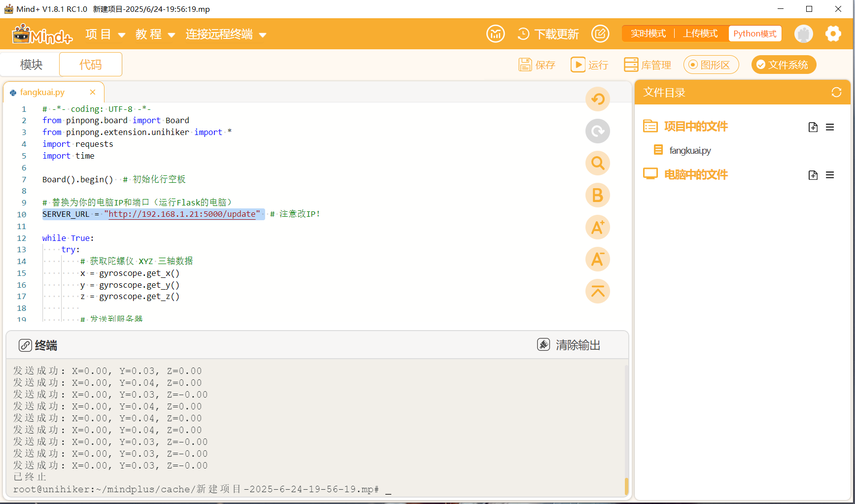This screenshot has height=504, width=855.
Task: Click the 电脑中的文件 monitor icon
Action: coord(650,174)
